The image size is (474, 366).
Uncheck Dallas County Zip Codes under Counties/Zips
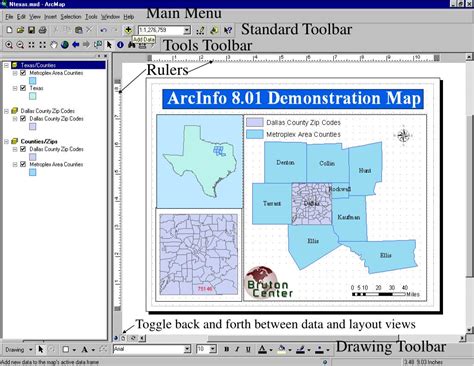pyautogui.click(x=23, y=149)
